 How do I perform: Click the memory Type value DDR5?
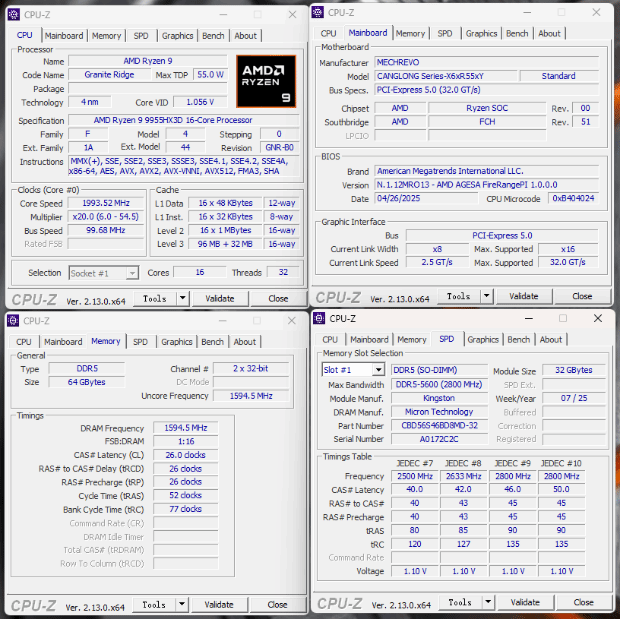pos(87,368)
